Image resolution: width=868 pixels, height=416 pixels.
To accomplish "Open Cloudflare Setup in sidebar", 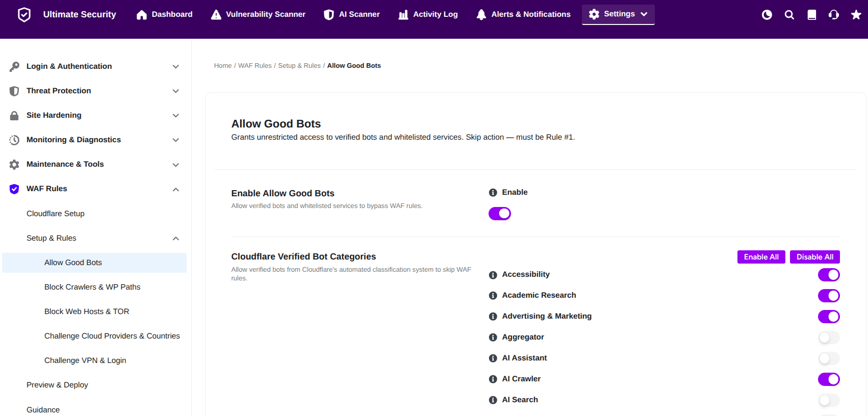I will pyautogui.click(x=56, y=214).
